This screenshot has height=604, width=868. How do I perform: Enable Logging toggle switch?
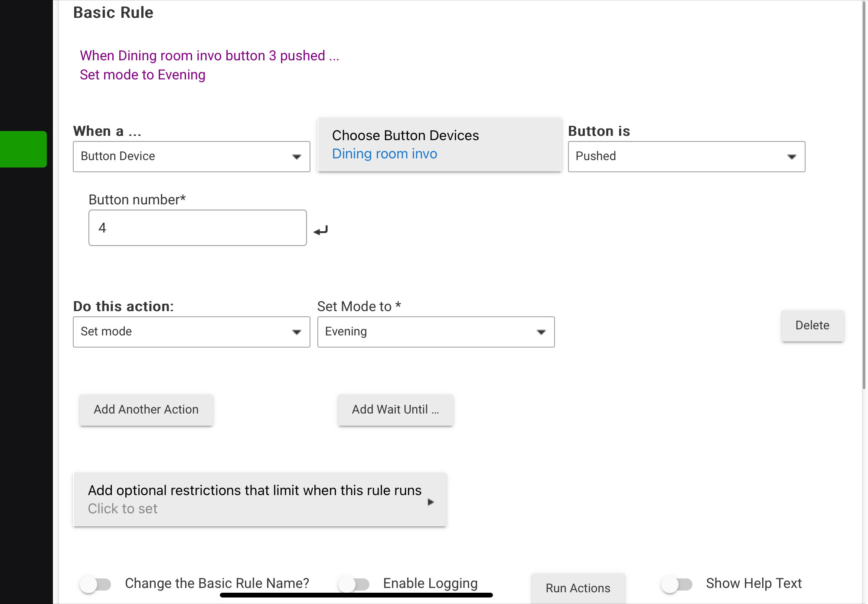tap(354, 584)
